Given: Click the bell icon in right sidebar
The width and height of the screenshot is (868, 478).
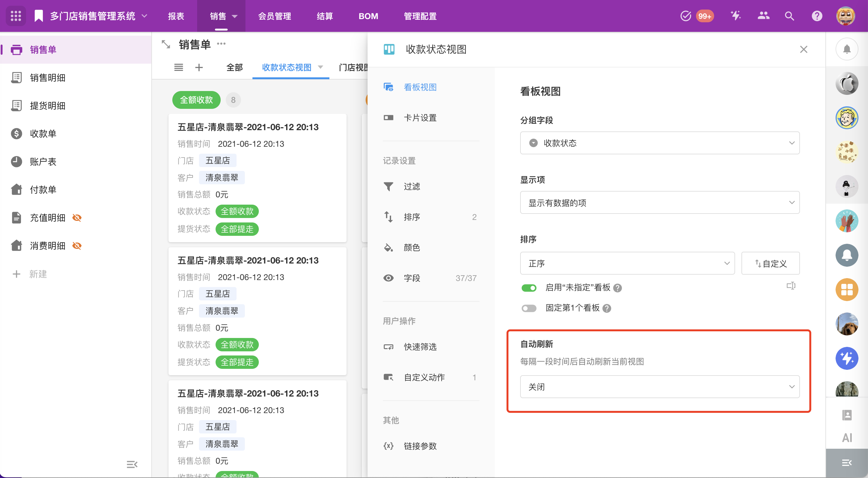Looking at the screenshot, I should 846,49.
